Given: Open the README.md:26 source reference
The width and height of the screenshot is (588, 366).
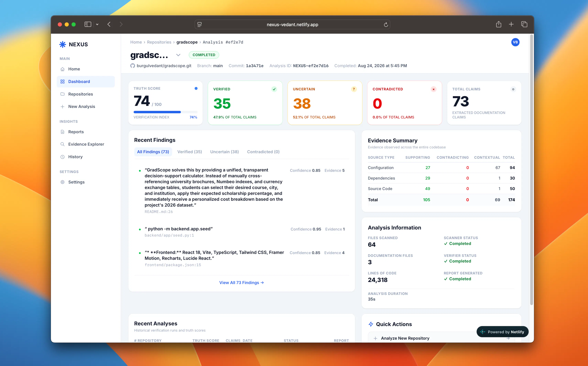Looking at the screenshot, I should click(159, 212).
